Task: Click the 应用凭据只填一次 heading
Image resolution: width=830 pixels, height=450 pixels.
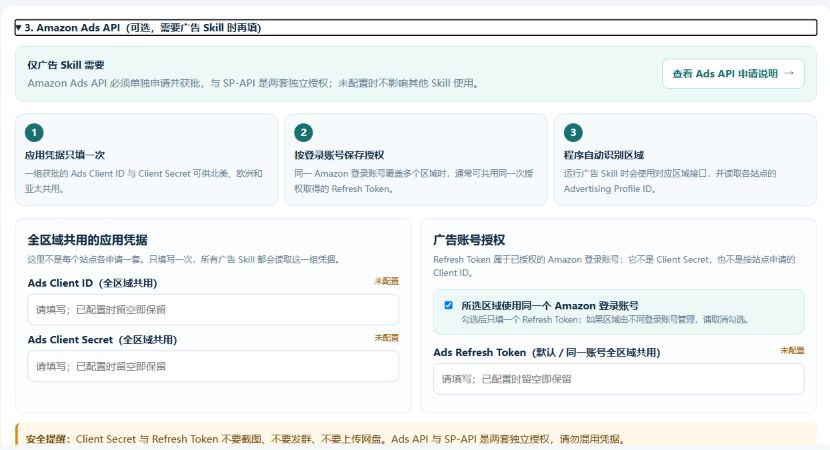Action: pos(65,155)
